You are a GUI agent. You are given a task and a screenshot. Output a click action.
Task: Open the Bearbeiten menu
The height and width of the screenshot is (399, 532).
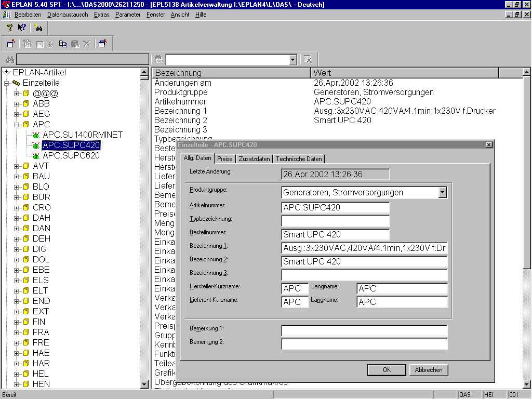(28, 15)
